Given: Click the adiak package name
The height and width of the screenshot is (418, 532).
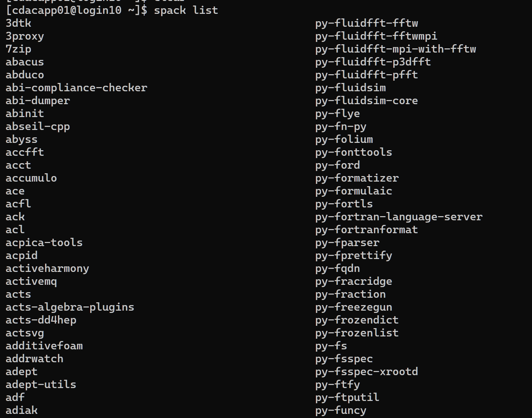Looking at the screenshot, I should (22, 410).
